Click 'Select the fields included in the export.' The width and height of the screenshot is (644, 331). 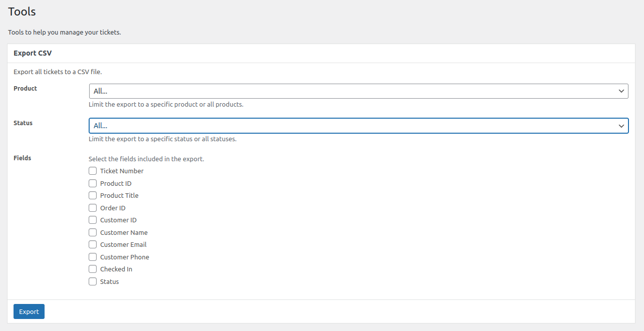point(146,159)
